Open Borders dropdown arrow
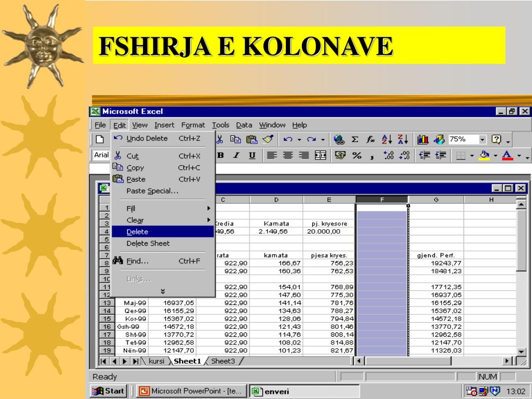Viewport: 532px width, 399px height. [472, 156]
